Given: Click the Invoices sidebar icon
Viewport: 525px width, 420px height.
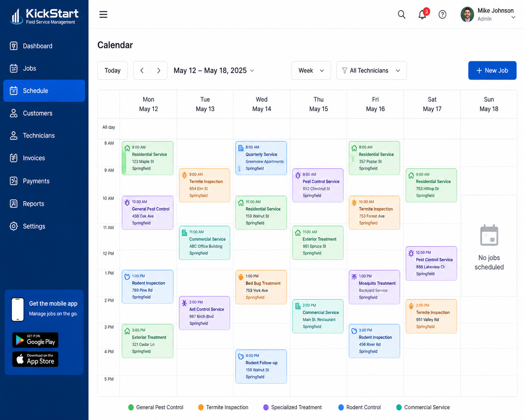Looking at the screenshot, I should point(14,158).
